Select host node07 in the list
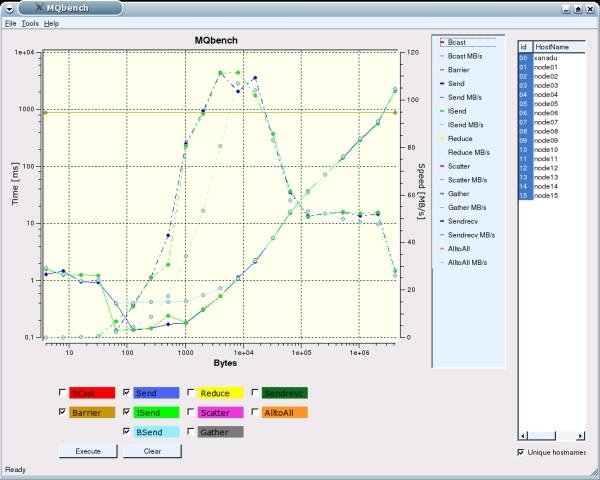The height and width of the screenshot is (480, 600). [x=546, y=122]
